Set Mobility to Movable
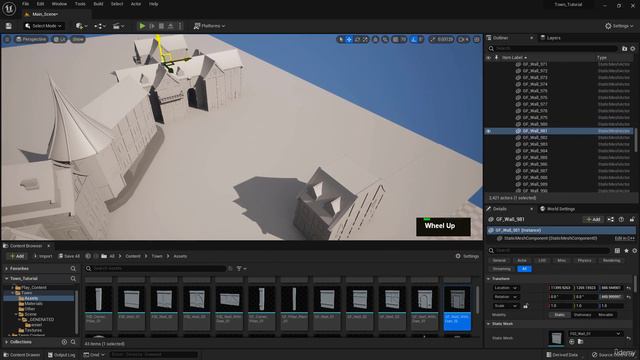The width and height of the screenshot is (640, 360). tap(605, 315)
